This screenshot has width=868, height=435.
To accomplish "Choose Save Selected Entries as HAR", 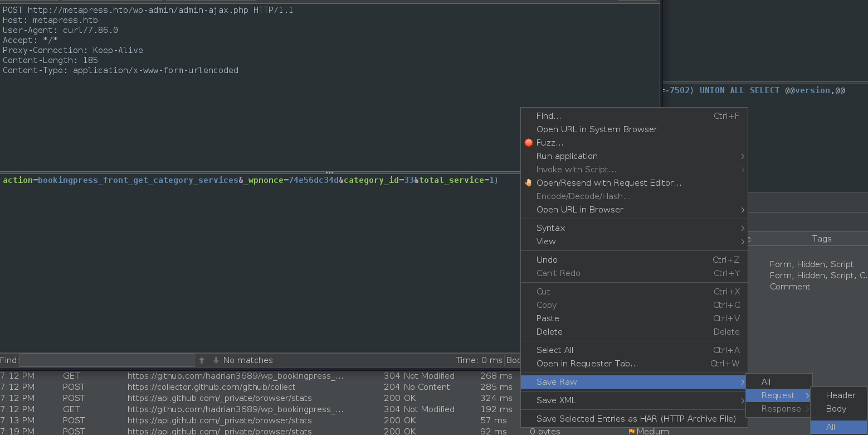I will click(634, 419).
